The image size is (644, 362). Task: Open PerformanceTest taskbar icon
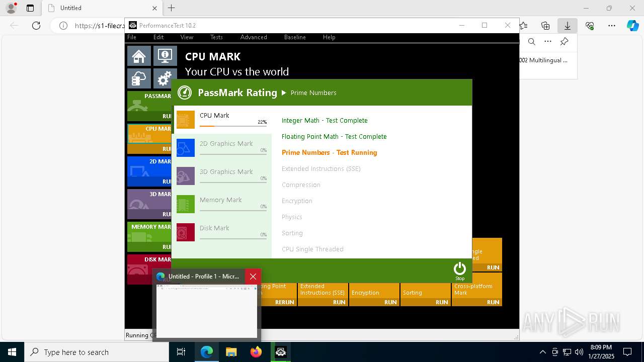(x=280, y=352)
